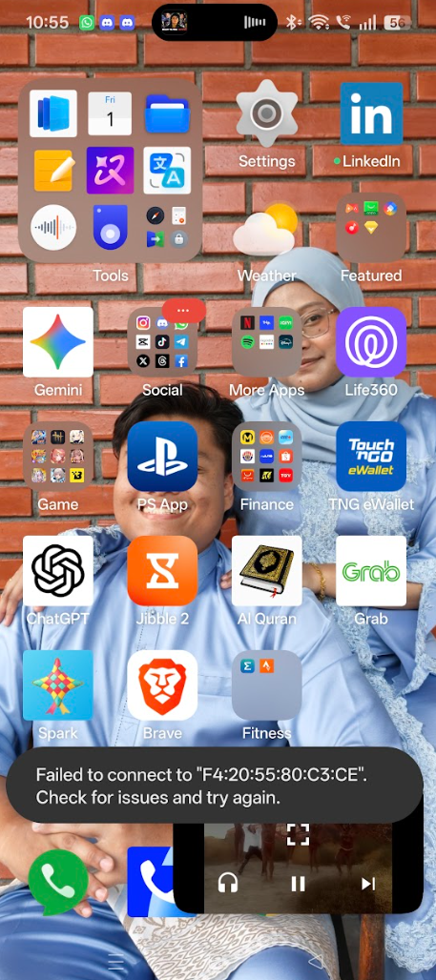Open the media pill at top center

[215, 23]
